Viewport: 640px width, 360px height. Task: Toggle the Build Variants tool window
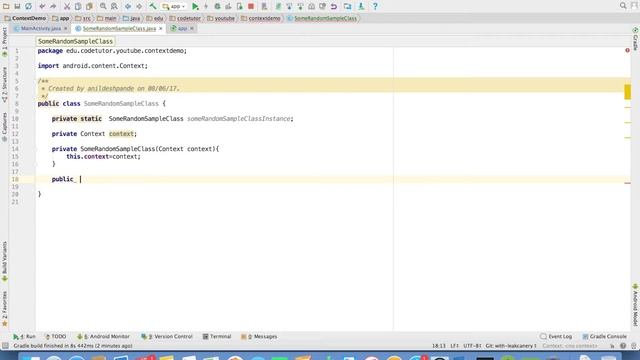[4, 261]
